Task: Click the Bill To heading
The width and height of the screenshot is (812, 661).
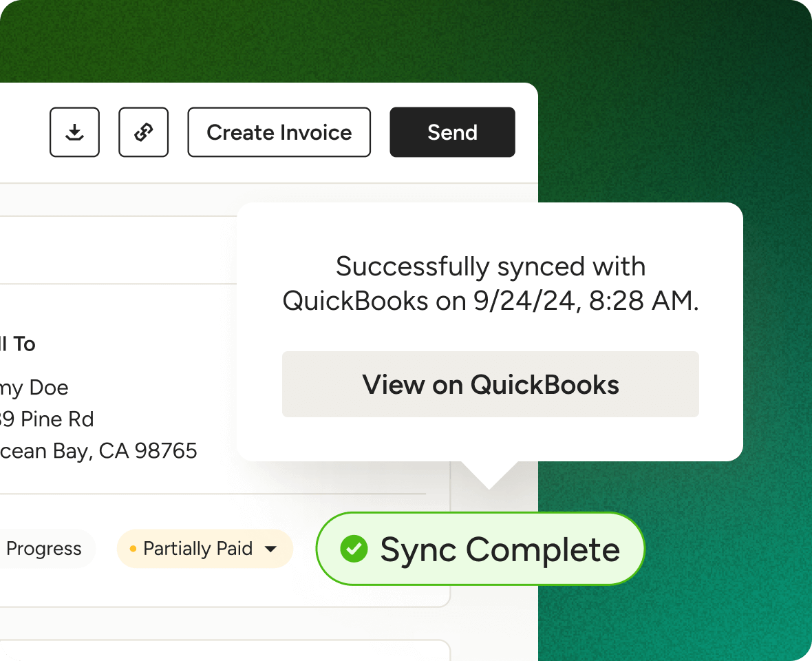Action: coord(18,344)
